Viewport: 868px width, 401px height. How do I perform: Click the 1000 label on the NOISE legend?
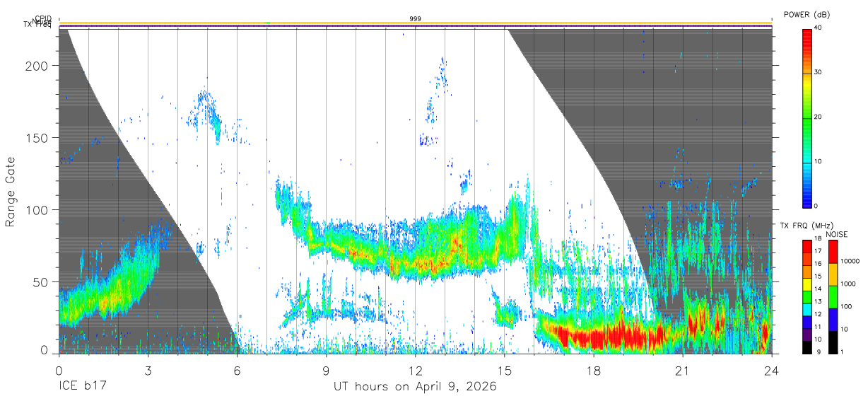848,284
